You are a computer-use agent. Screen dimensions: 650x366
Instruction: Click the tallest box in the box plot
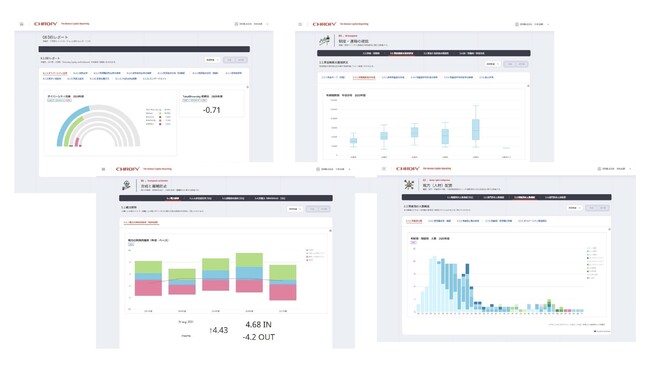click(476, 129)
